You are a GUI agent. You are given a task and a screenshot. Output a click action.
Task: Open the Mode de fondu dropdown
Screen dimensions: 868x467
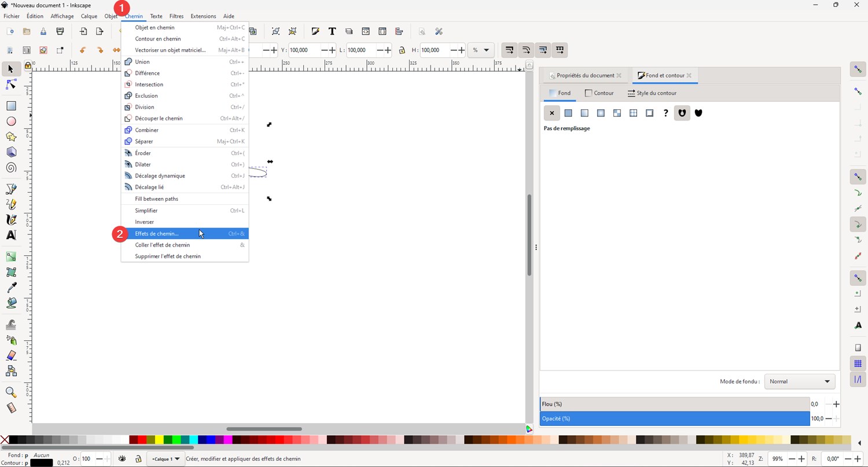tap(800, 381)
